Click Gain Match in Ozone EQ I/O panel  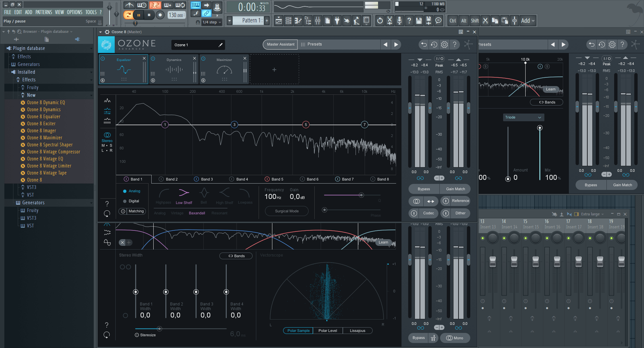pyautogui.click(x=455, y=189)
